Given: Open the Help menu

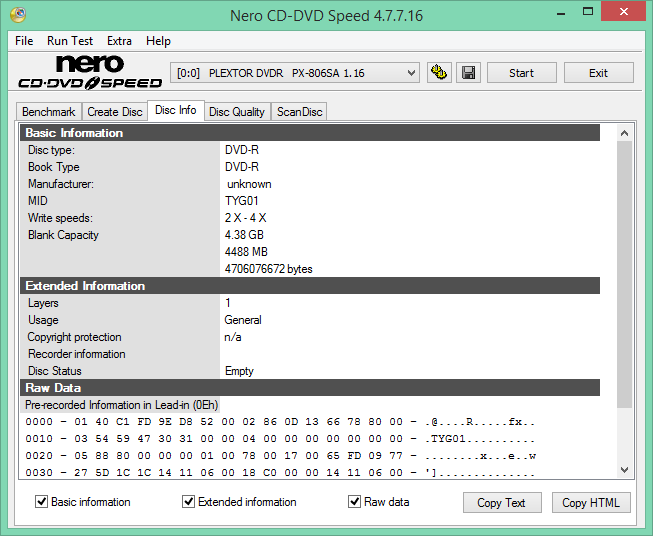Looking at the screenshot, I should pos(158,41).
